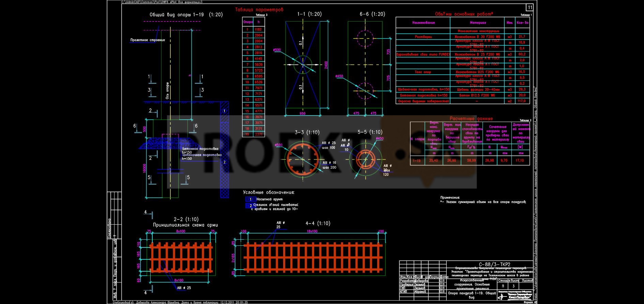644x304 pixels.
Task: Click parameter table value "4771"
Action: [259, 111]
